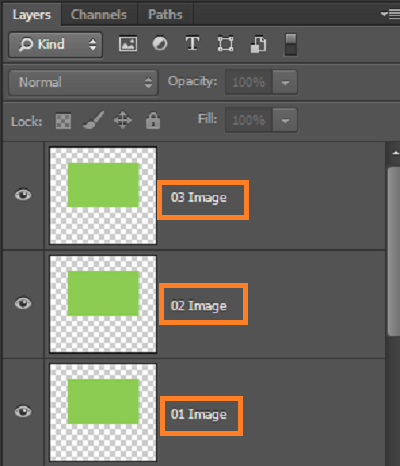Filter for type layers T icon

pyautogui.click(x=192, y=43)
